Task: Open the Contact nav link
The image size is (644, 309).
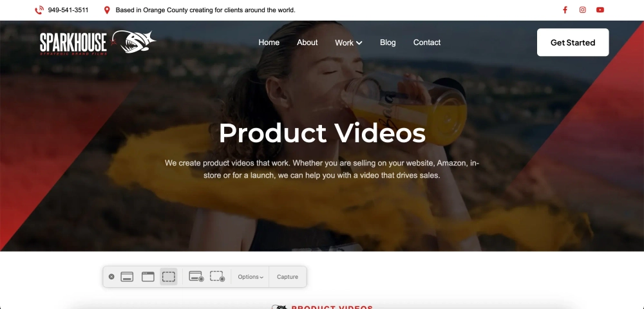Action: (x=427, y=42)
